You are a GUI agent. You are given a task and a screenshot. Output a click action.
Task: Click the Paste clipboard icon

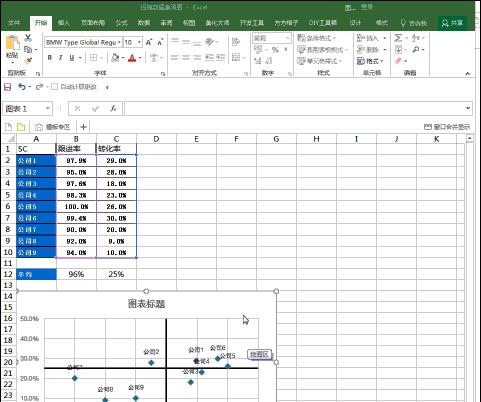tap(13, 43)
